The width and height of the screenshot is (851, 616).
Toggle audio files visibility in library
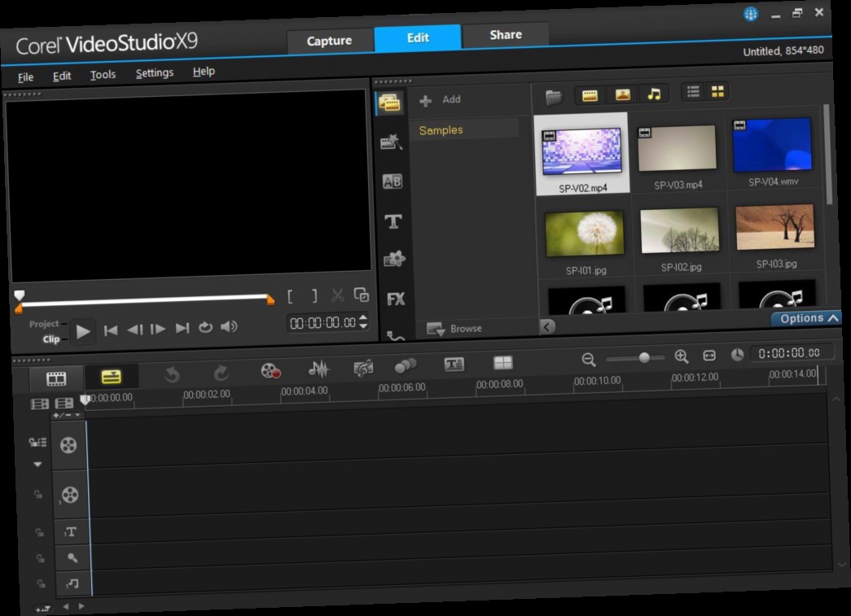pos(654,94)
